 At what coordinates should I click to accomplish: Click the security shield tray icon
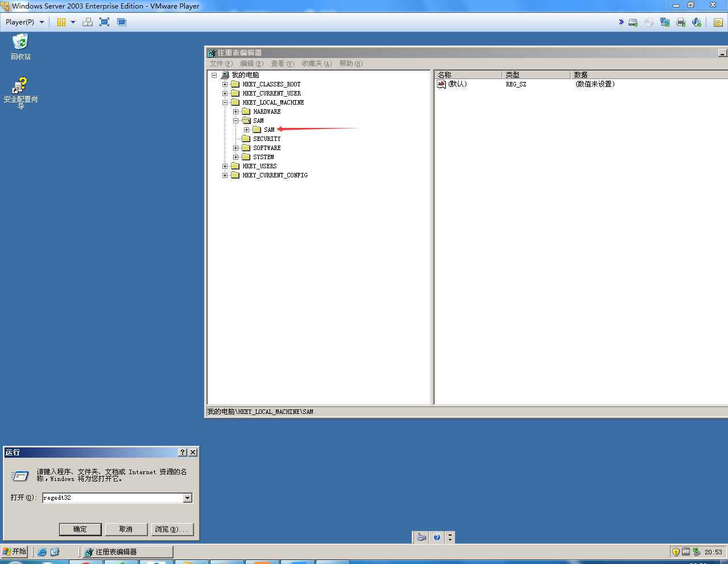click(676, 552)
